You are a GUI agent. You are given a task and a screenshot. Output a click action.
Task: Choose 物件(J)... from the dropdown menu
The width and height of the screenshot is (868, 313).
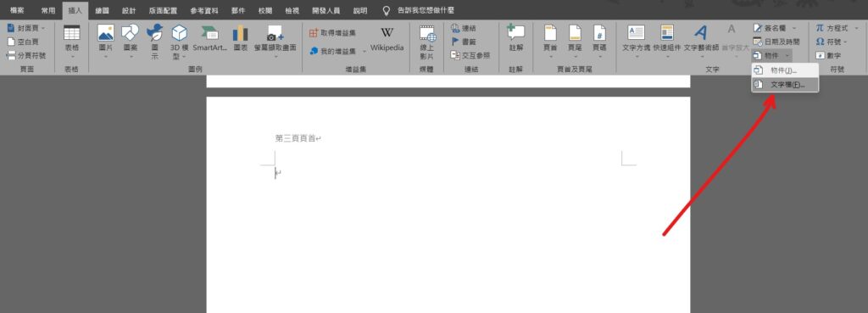click(784, 70)
